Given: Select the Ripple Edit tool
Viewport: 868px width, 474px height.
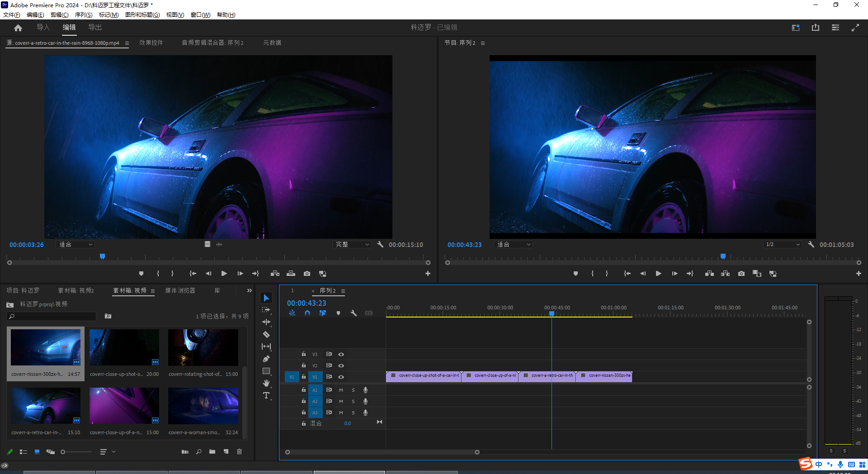Looking at the screenshot, I should tap(266, 322).
